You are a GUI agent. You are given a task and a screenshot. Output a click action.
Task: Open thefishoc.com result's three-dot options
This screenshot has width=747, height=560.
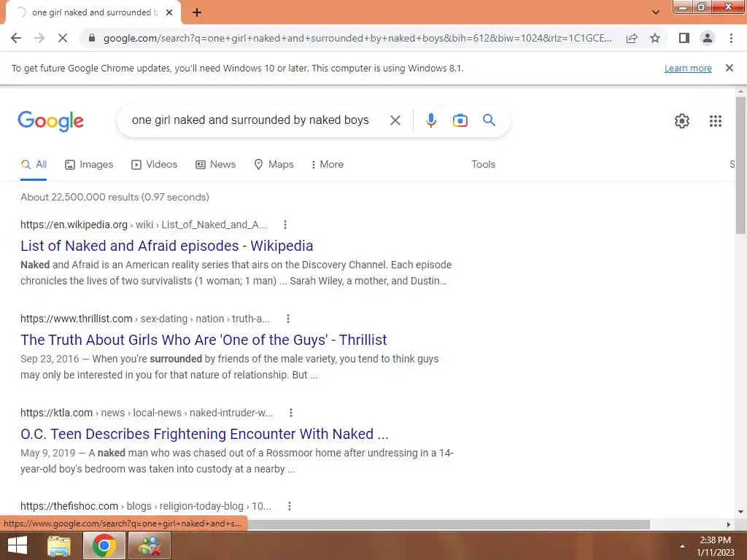[289, 506]
